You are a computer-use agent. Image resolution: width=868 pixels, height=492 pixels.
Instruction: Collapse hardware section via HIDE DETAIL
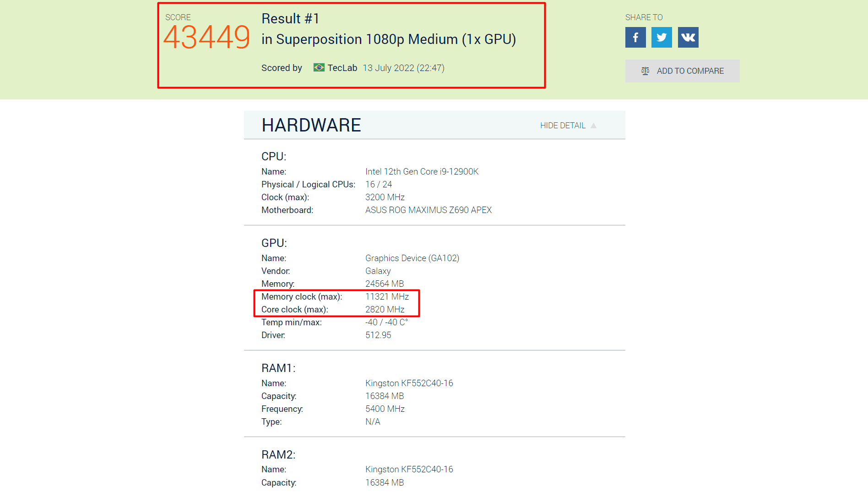point(563,126)
